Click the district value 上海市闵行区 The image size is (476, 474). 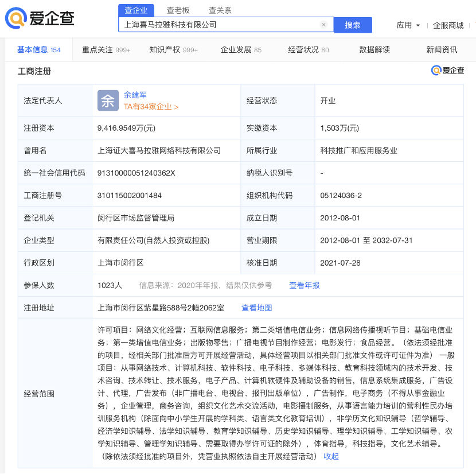pos(120,263)
